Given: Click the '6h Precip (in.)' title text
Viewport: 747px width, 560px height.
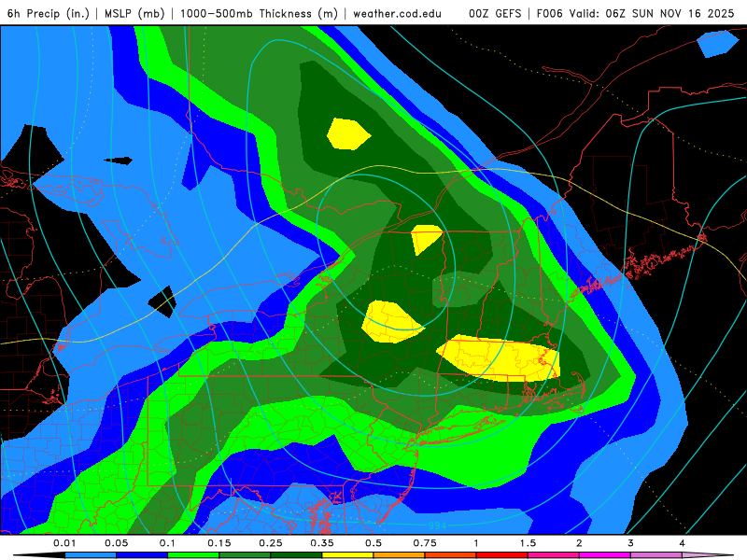Looking at the screenshot, I should 49,13.
